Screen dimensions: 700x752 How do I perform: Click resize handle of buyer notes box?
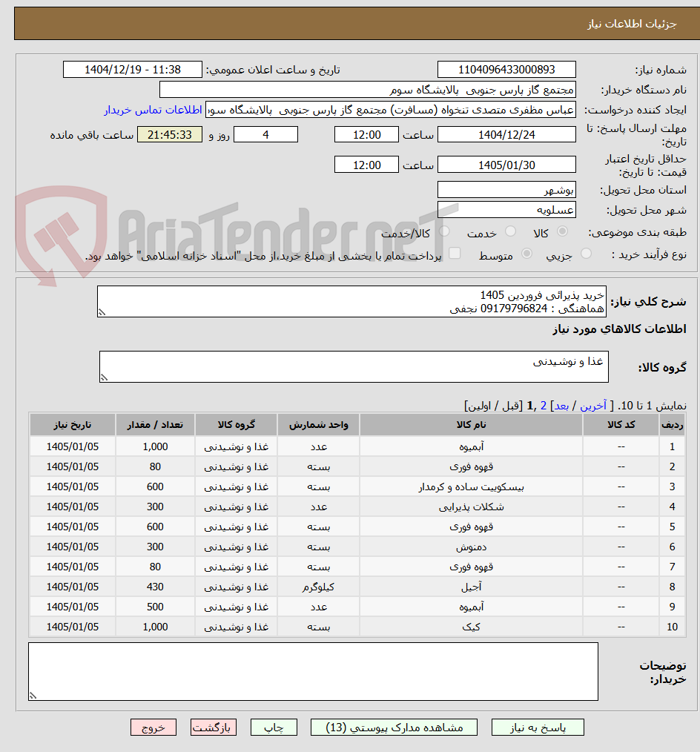click(33, 696)
